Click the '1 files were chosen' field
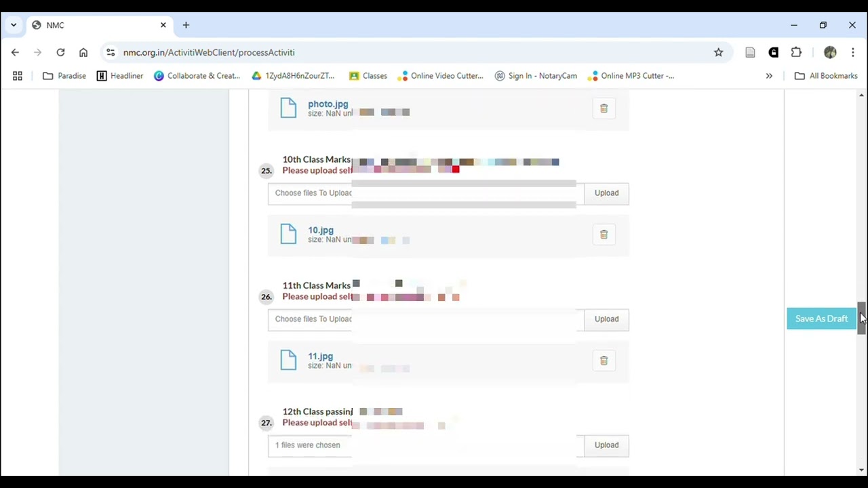Viewport: 868px width, 488px height. coord(426,445)
